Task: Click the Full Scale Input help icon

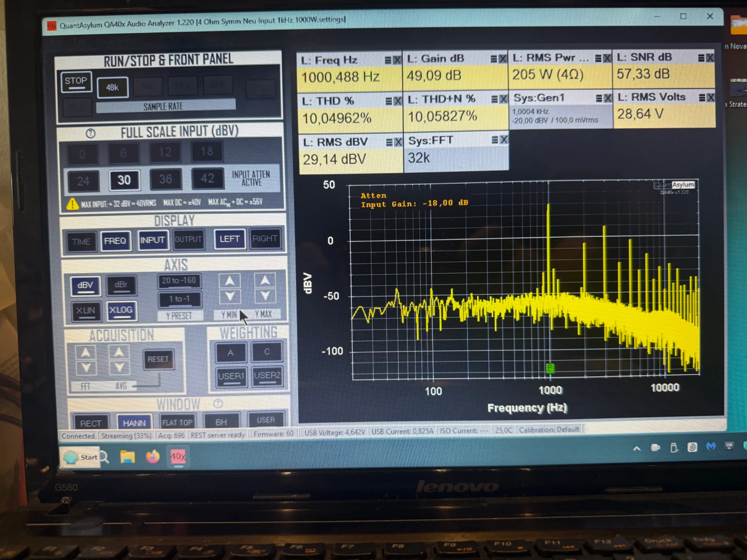Action: (x=90, y=133)
